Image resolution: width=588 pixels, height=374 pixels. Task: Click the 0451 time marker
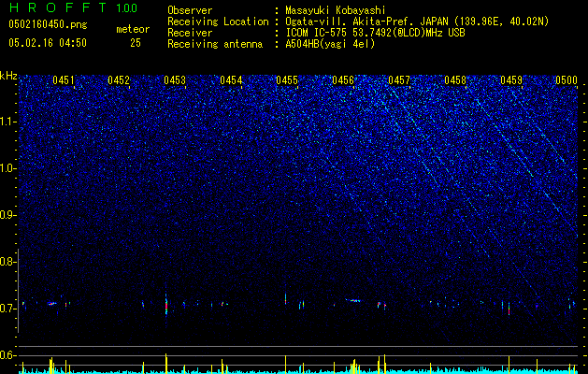tap(63, 80)
